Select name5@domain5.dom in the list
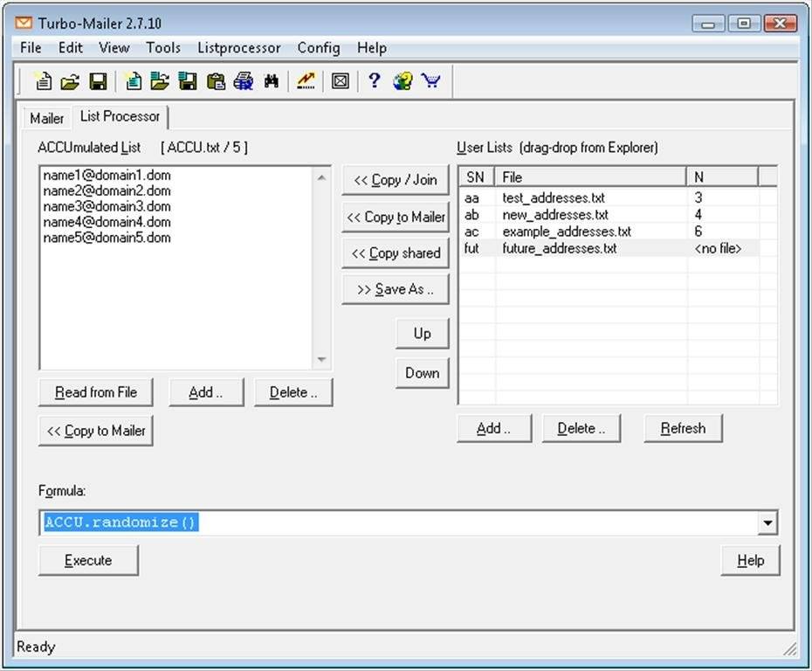812x671 pixels. pyautogui.click(x=107, y=238)
